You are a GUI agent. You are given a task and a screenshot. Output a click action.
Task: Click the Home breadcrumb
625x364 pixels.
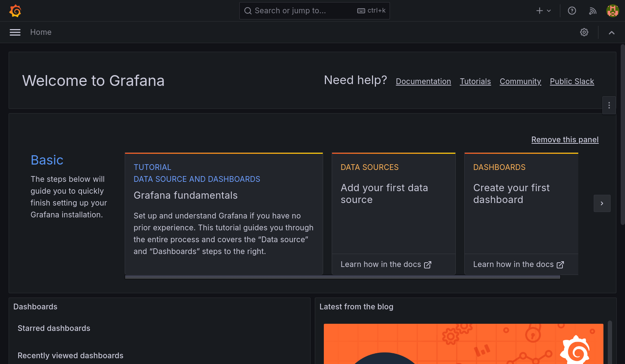click(41, 32)
